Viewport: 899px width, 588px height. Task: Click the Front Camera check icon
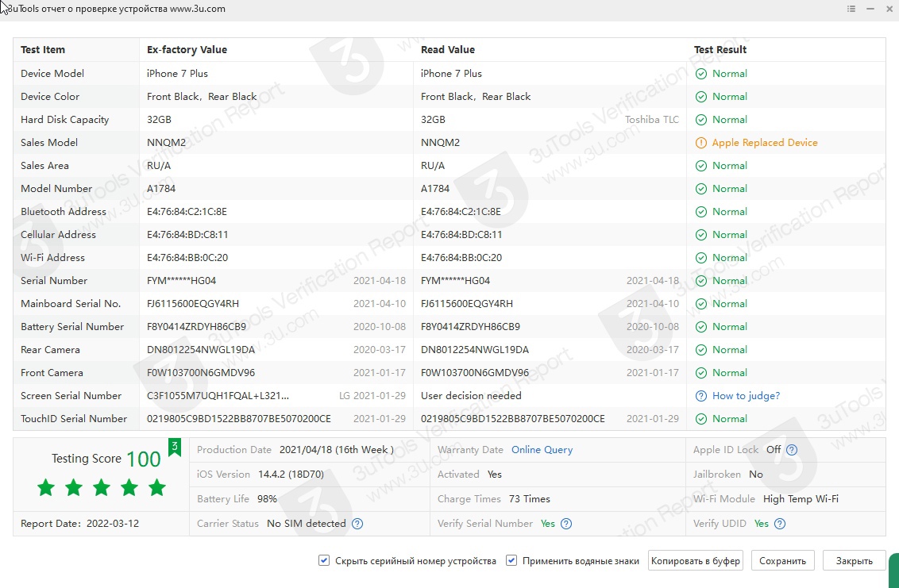click(700, 373)
